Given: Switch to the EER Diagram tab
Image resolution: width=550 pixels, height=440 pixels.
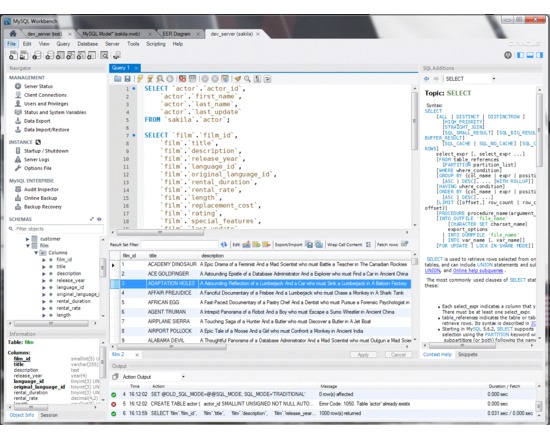Looking at the screenshot, I should pyautogui.click(x=176, y=34).
